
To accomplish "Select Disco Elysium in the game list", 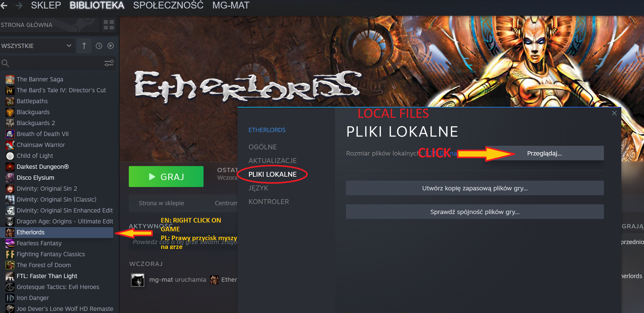I will pyautogui.click(x=35, y=178).
